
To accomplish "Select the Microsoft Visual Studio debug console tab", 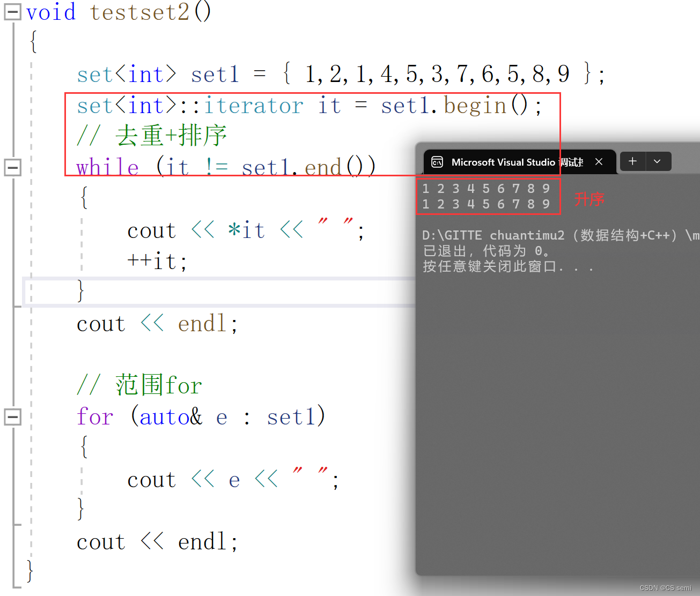I will pos(519,162).
